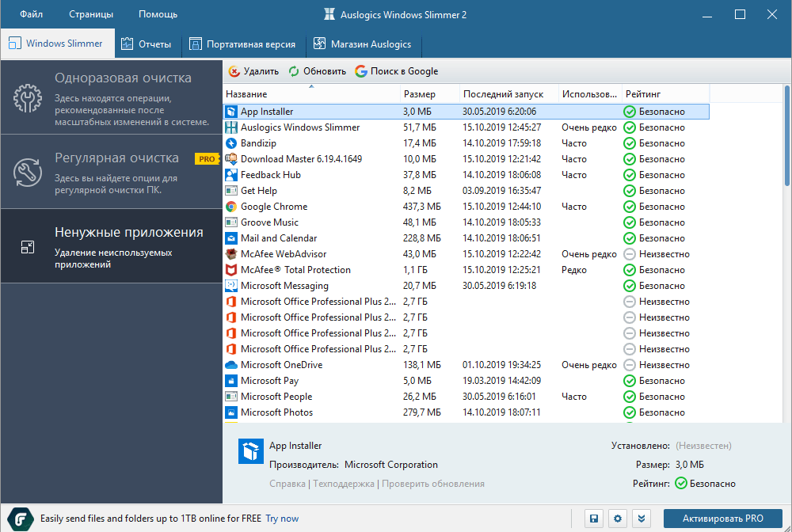This screenshot has width=792, height=532.
Task: Click the FileWhopper logo icon
Action: [x=21, y=519]
